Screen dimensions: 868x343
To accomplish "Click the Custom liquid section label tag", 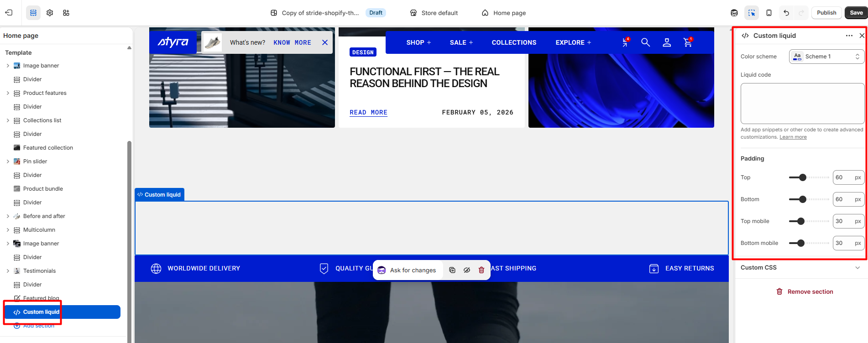I will pos(159,194).
